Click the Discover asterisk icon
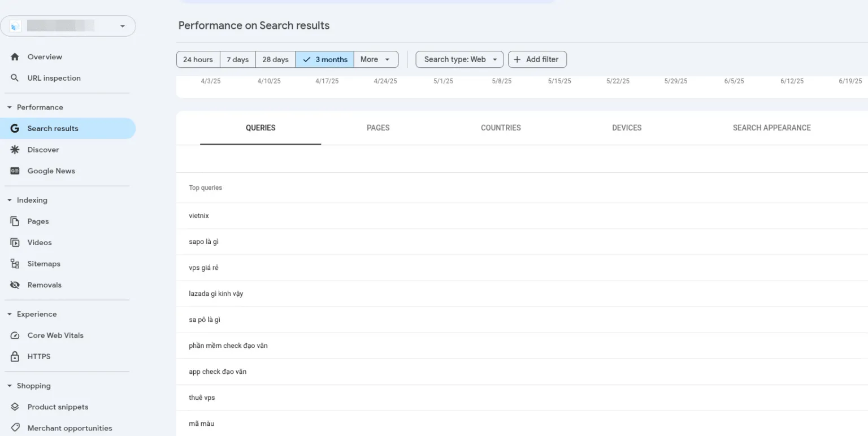 click(x=15, y=150)
